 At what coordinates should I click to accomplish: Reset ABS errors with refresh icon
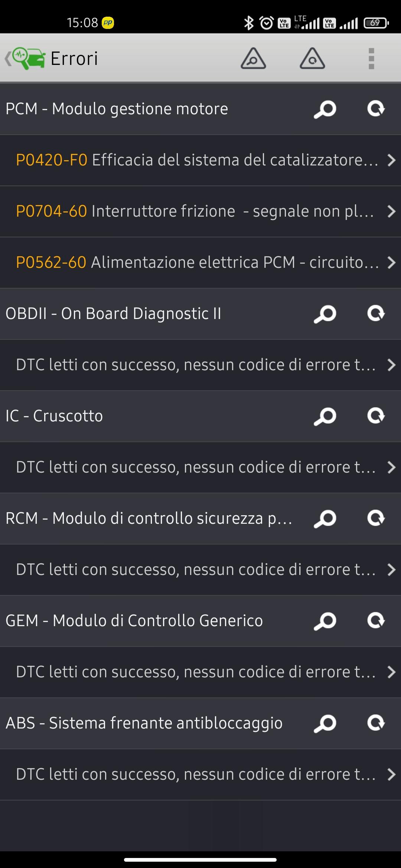376,723
